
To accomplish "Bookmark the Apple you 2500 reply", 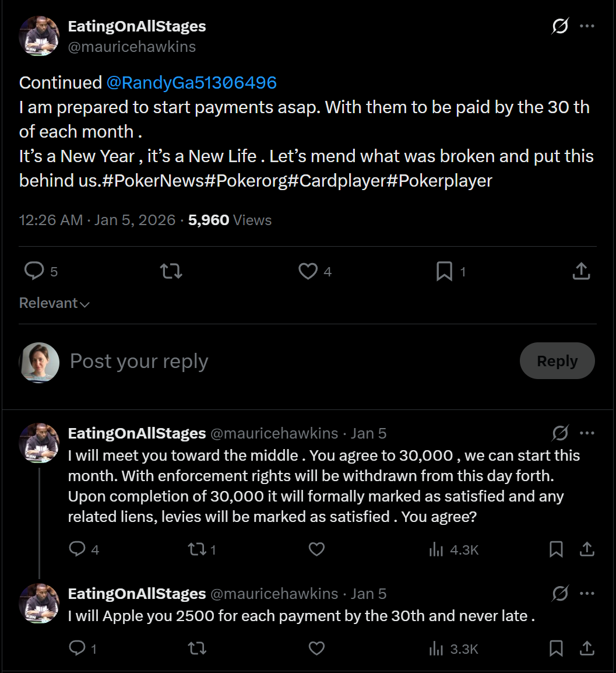I will [x=556, y=648].
